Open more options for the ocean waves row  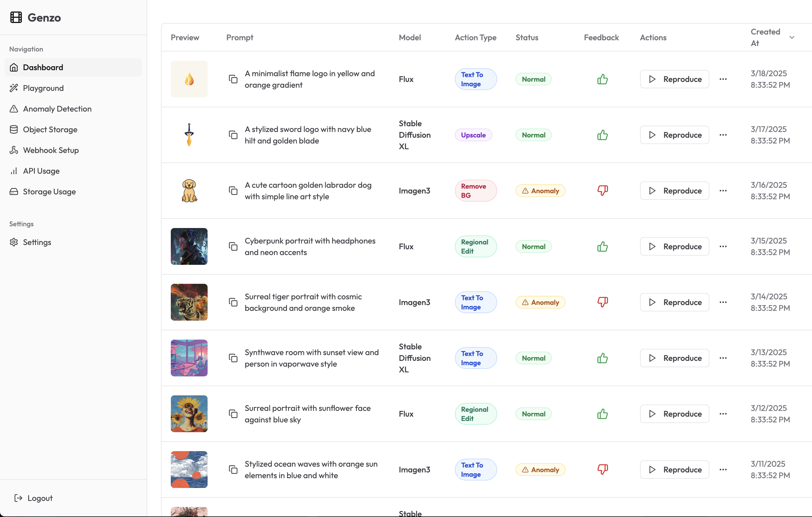[723, 470]
